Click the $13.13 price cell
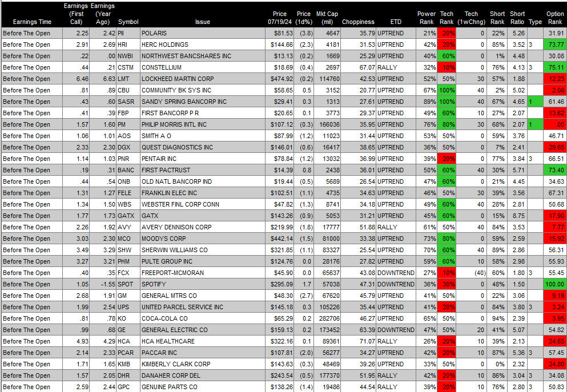 click(279, 56)
